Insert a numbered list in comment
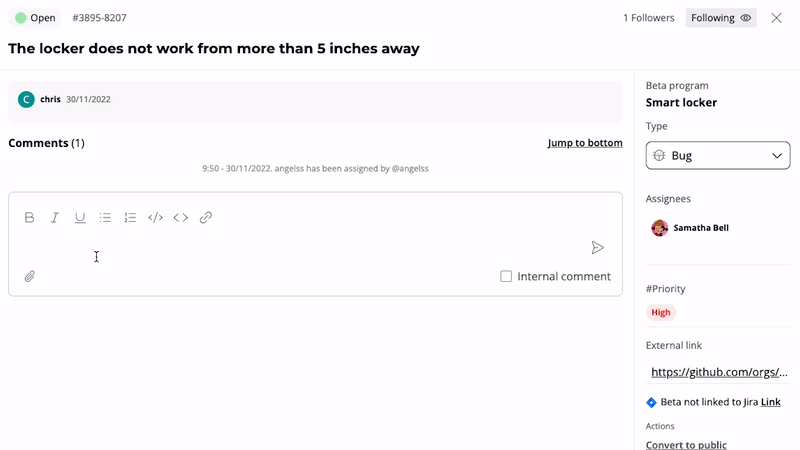Viewport: 800px width, 450px height. [x=130, y=217]
